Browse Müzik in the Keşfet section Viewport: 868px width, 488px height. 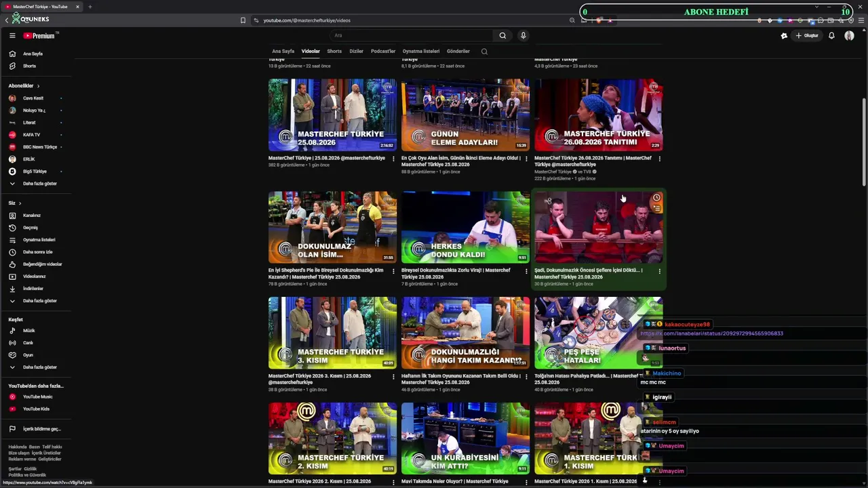pyautogui.click(x=37, y=331)
